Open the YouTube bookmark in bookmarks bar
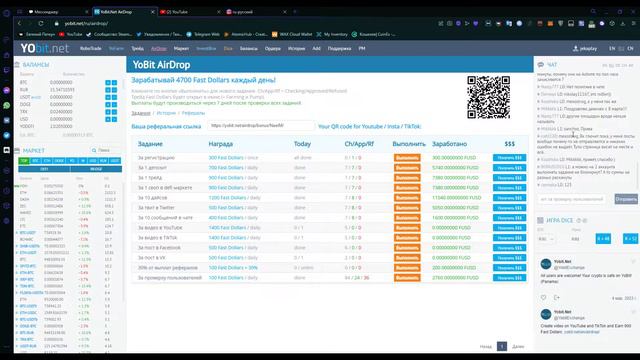Viewport: 640px width, 360px height. pos(71,34)
